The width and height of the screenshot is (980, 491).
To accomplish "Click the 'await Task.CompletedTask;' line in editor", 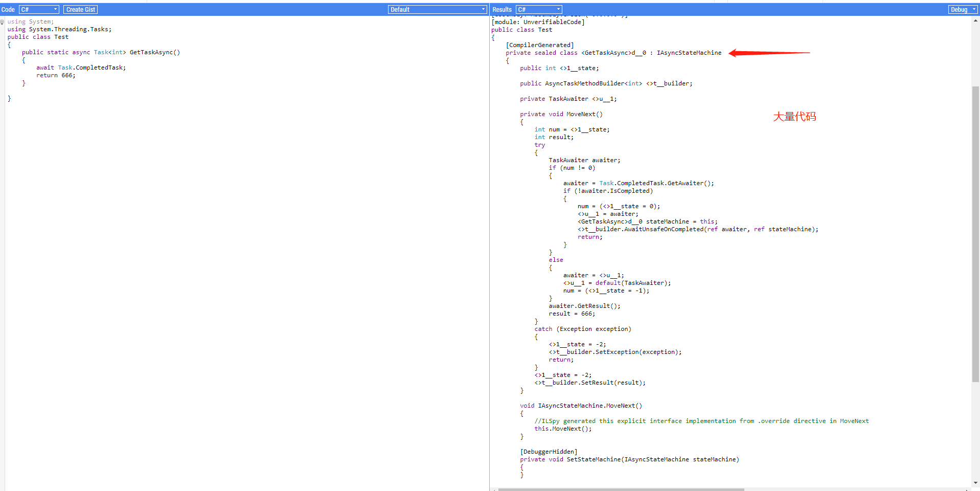I will pyautogui.click(x=81, y=68).
